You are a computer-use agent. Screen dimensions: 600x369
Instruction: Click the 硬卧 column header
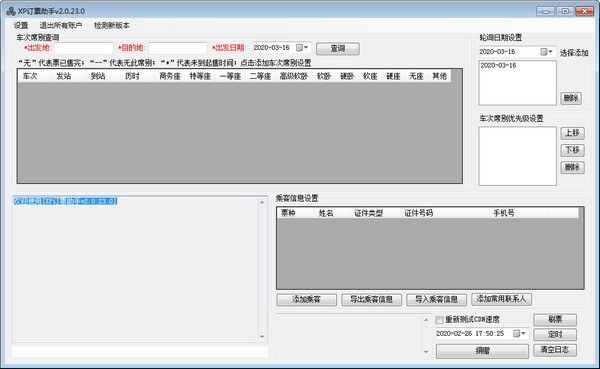[347, 76]
